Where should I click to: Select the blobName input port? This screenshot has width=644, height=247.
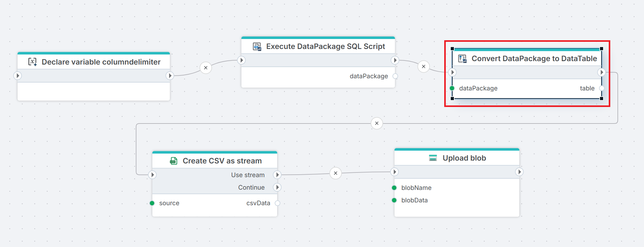pyautogui.click(x=394, y=188)
